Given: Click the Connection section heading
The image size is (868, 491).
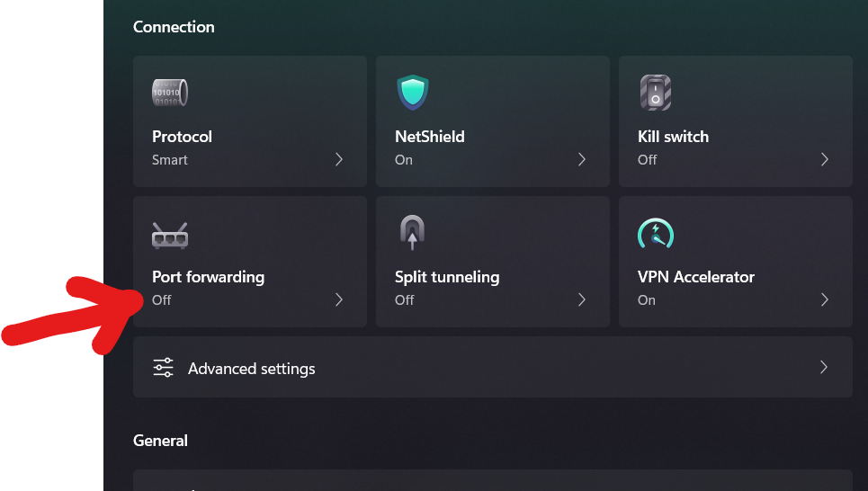Looking at the screenshot, I should click(x=174, y=27).
